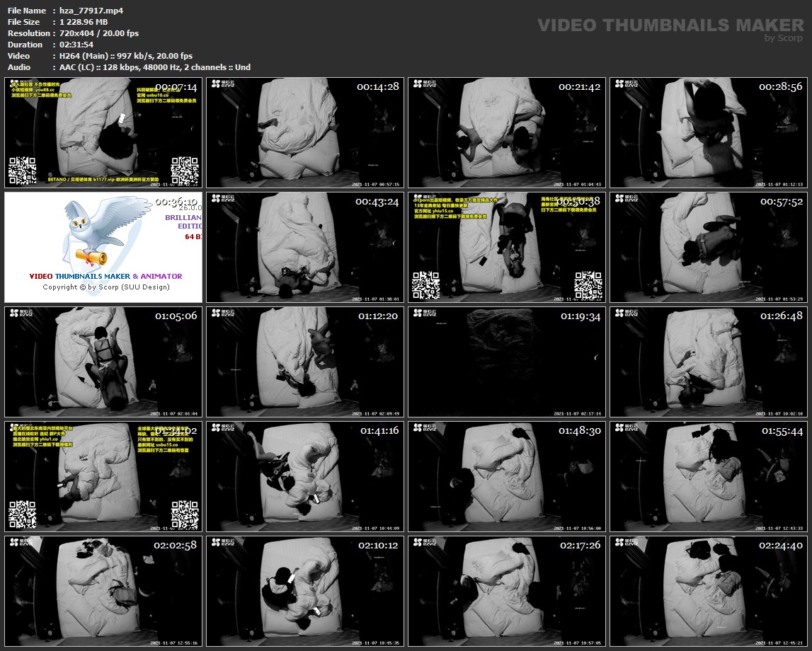This screenshot has height=651, width=812.
Task: Open the thumbnail at timestamp 00:43:24
Action: coord(304,248)
